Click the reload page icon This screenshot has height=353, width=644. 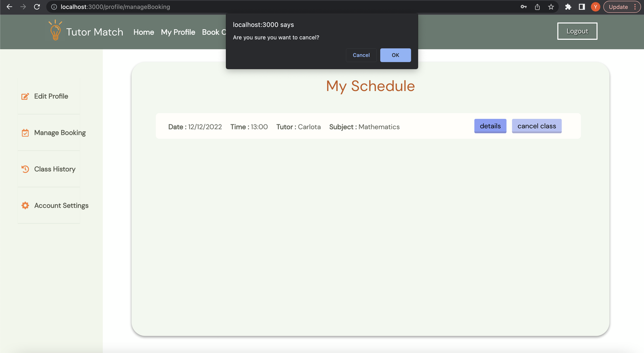[36, 7]
